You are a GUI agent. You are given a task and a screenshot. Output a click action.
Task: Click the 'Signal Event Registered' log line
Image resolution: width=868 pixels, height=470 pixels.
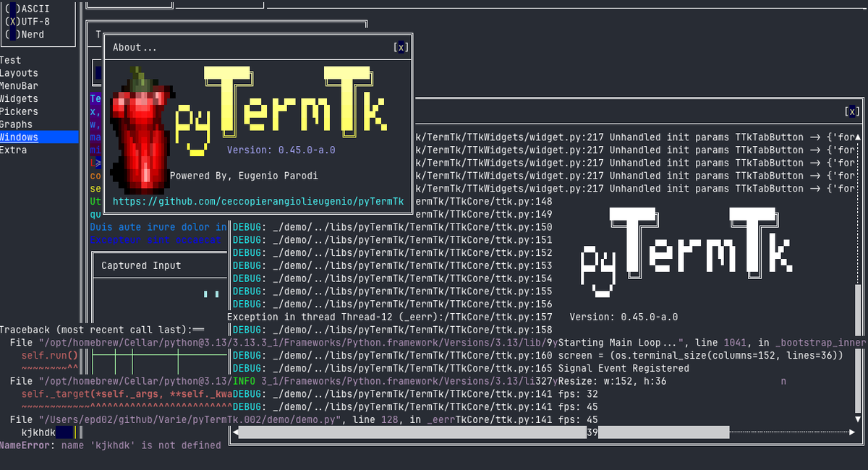tap(624, 368)
